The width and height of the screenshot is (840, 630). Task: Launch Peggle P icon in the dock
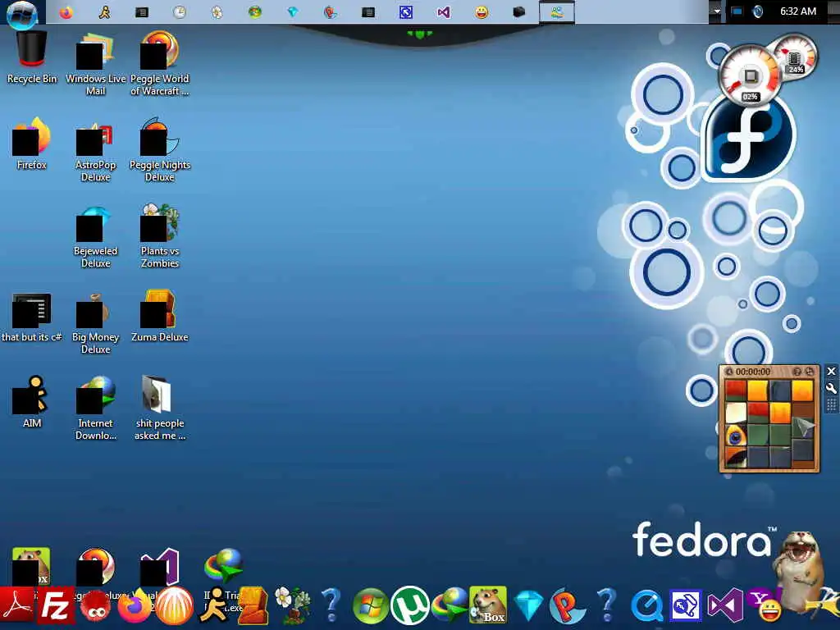coord(568,605)
